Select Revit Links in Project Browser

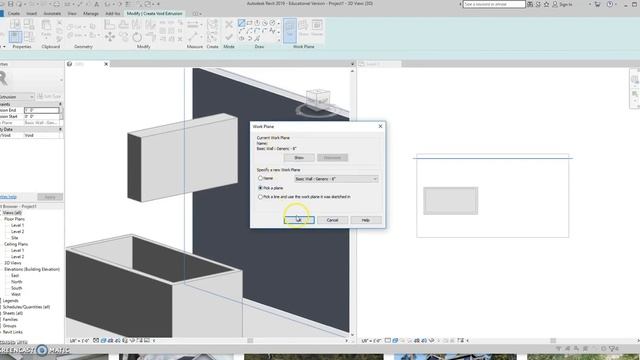tap(13, 332)
